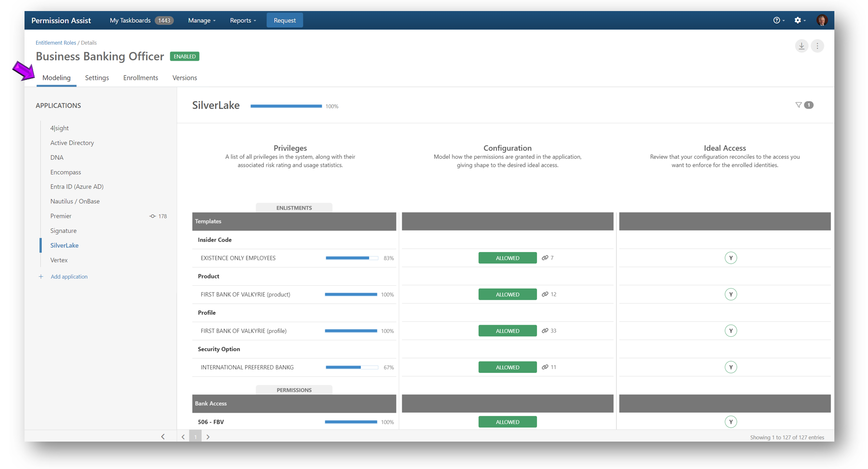Click the download icon at top right

(801, 46)
